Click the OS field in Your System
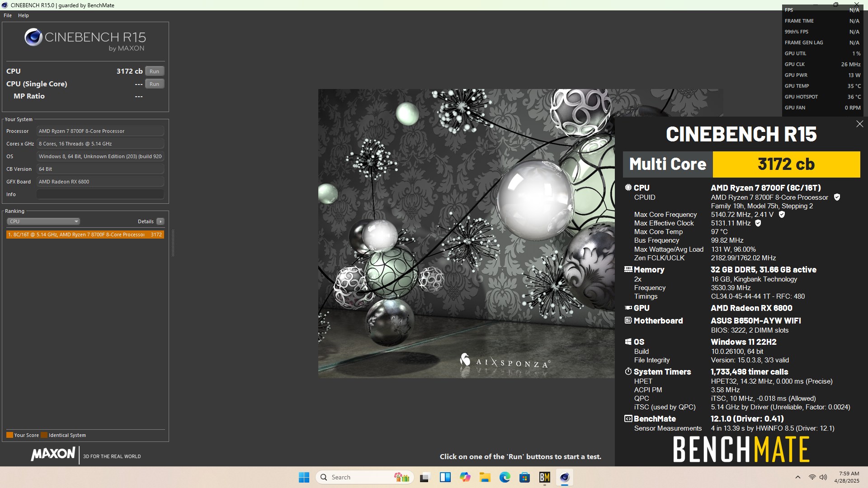 click(100, 156)
